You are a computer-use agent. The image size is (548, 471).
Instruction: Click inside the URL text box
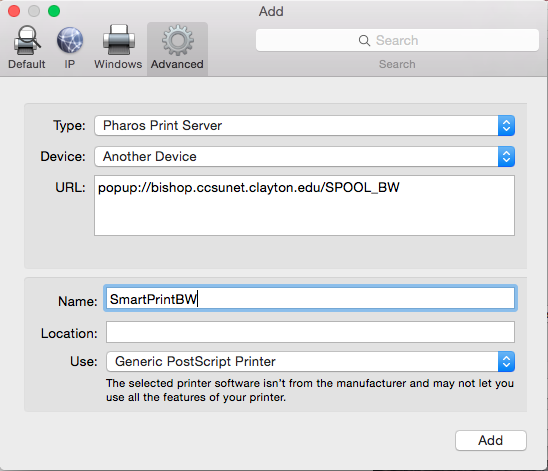304,205
